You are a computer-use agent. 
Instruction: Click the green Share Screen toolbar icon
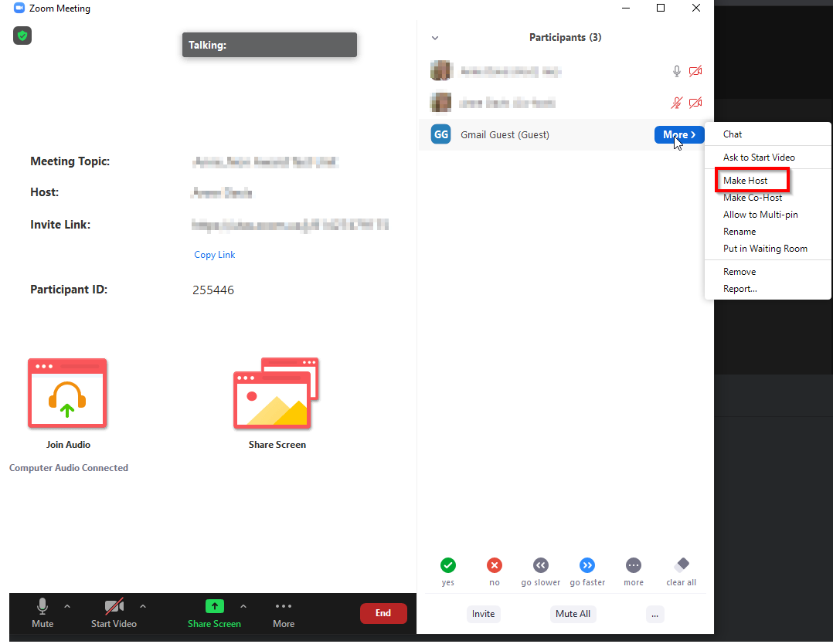215,605
